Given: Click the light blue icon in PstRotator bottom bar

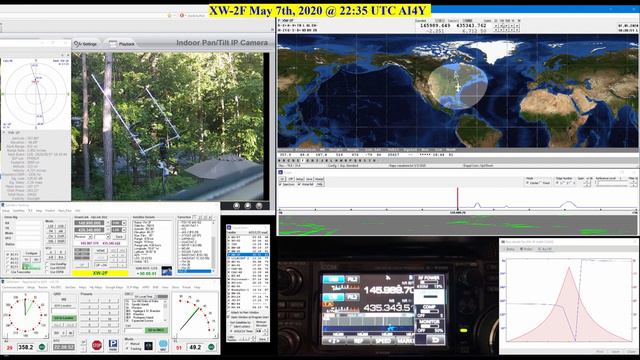Looking at the screenshot, I should coord(163,345).
